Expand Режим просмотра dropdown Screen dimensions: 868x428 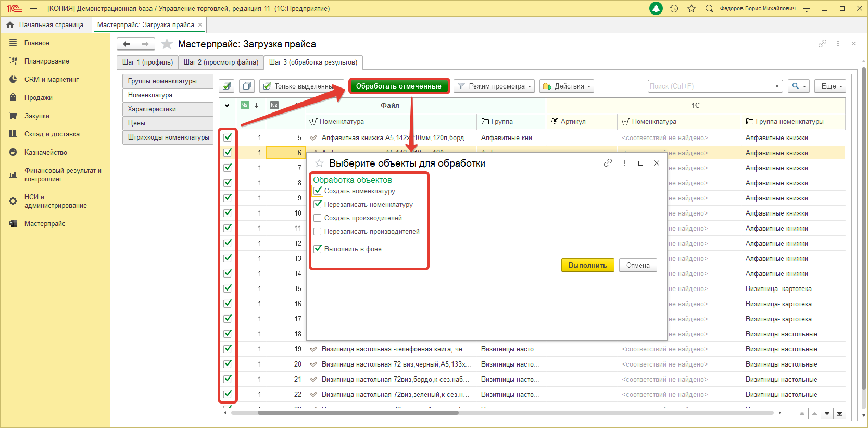pos(494,86)
